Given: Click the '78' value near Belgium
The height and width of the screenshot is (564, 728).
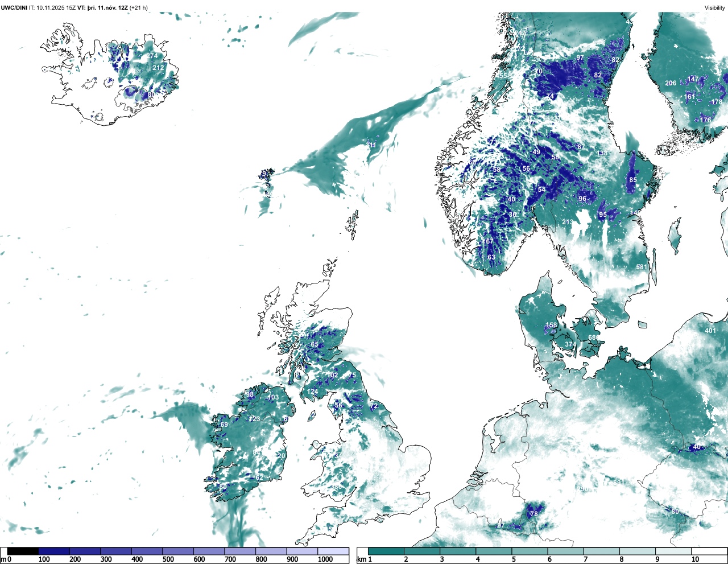Looking at the screenshot, I should (534, 514).
